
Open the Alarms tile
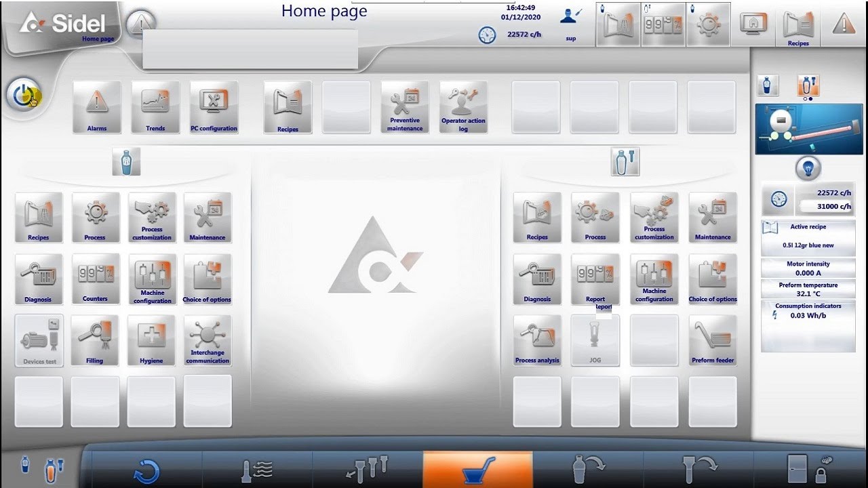97,107
